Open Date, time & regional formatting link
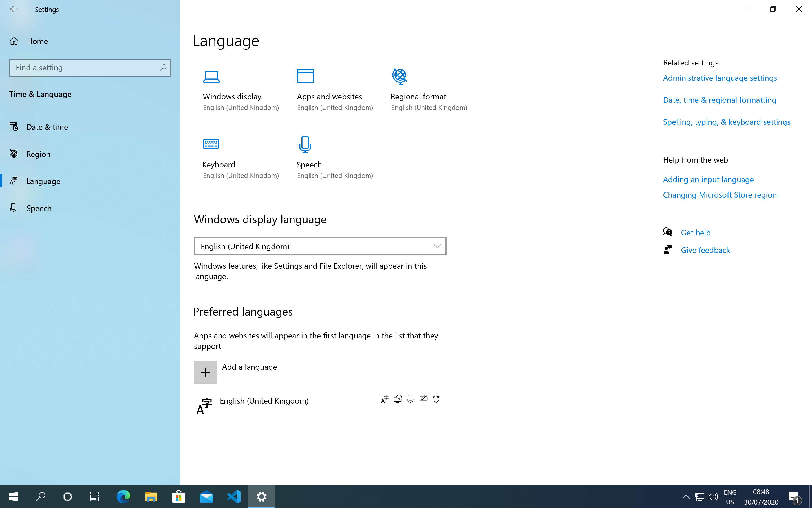This screenshot has height=508, width=812. (x=720, y=100)
